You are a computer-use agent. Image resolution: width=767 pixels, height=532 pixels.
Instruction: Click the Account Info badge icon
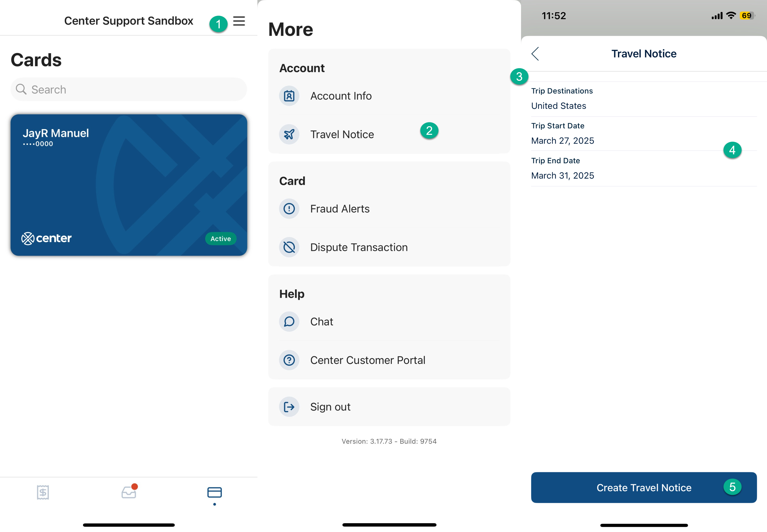[x=289, y=96]
